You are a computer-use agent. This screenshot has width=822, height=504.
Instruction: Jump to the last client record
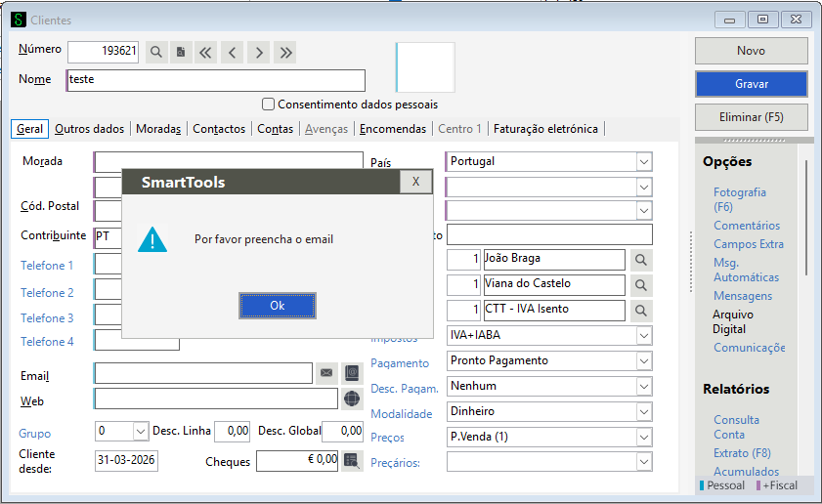tap(284, 53)
